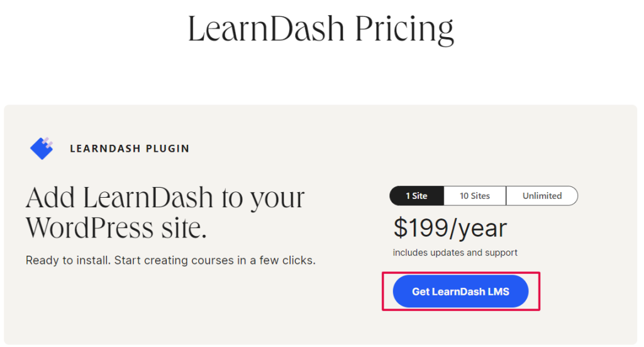Click the word Pricing in the page title
This screenshot has width=644, height=347.
pos(404,30)
